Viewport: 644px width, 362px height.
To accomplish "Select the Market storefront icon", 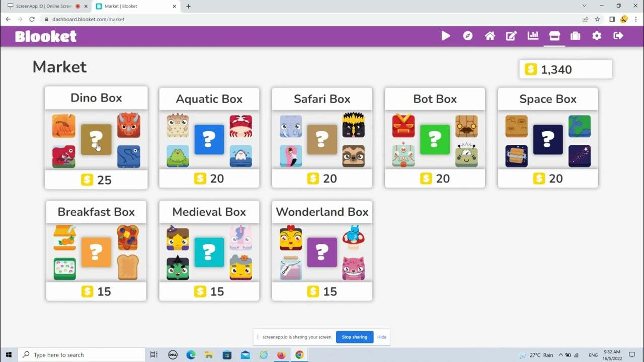I will (x=554, y=35).
